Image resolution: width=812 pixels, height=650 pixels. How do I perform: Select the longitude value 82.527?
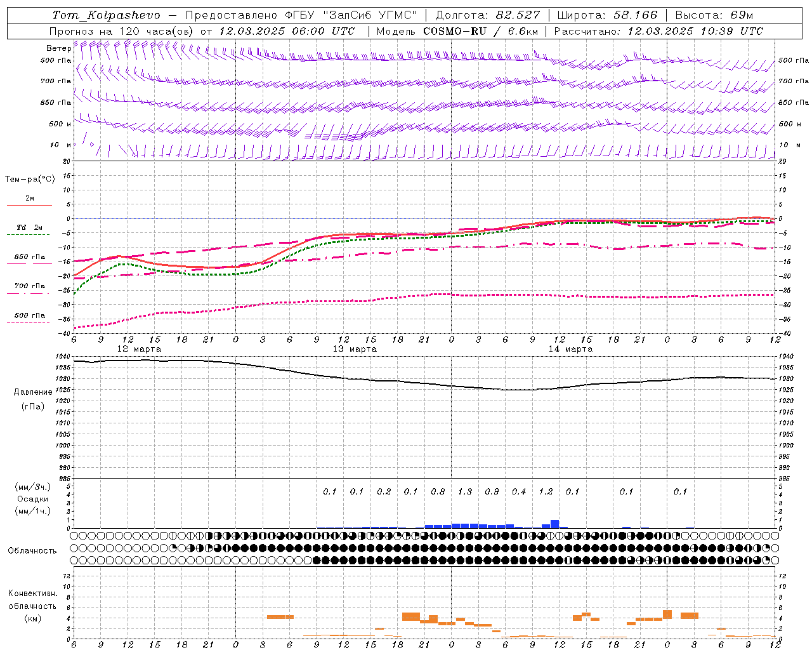[x=519, y=15]
